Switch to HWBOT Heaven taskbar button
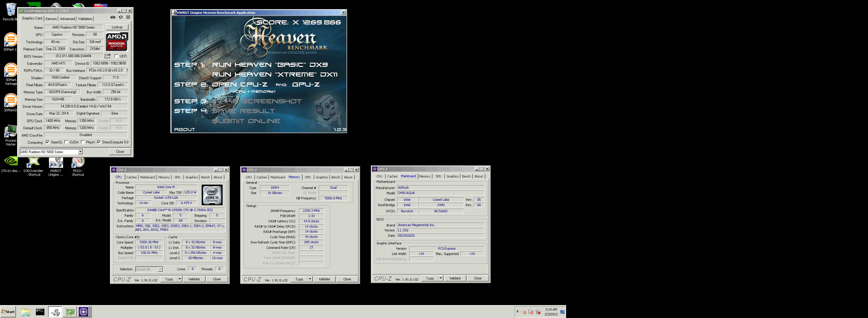 (x=55, y=312)
